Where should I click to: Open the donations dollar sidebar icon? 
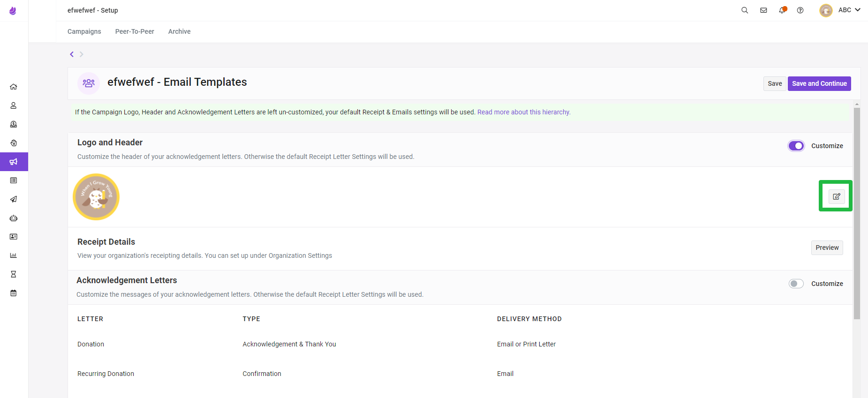[14, 124]
